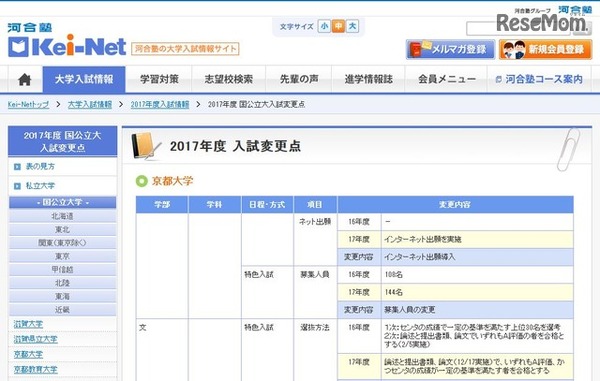Open 京都教育大学 link in sidebar
The height and width of the screenshot is (381, 600).
tap(36, 370)
